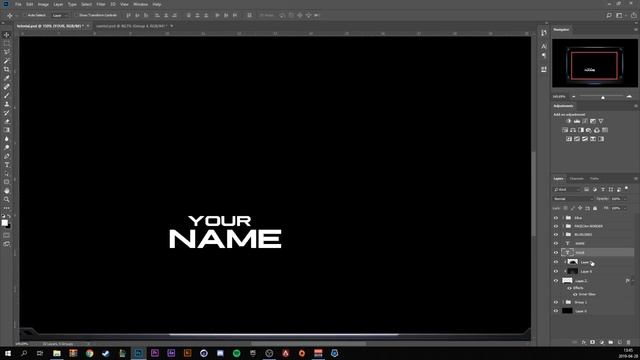Select the Magic Wand tool

pyautogui.click(x=7, y=61)
